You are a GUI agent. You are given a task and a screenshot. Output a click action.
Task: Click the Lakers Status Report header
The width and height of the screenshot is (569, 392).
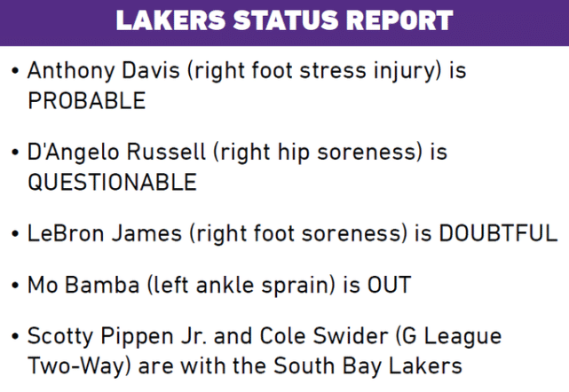tap(284, 20)
